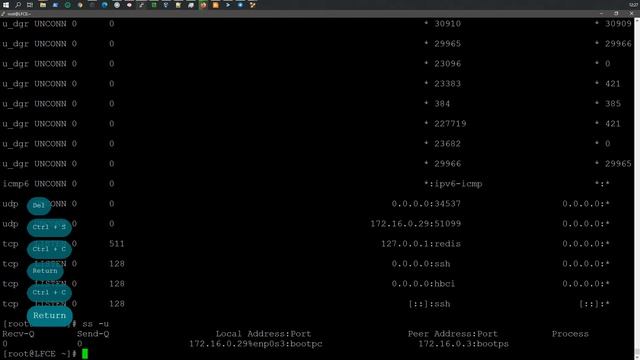Click the 127.0.0.1:redis listening address
Viewport: 640px width, 360px height.
(421, 244)
